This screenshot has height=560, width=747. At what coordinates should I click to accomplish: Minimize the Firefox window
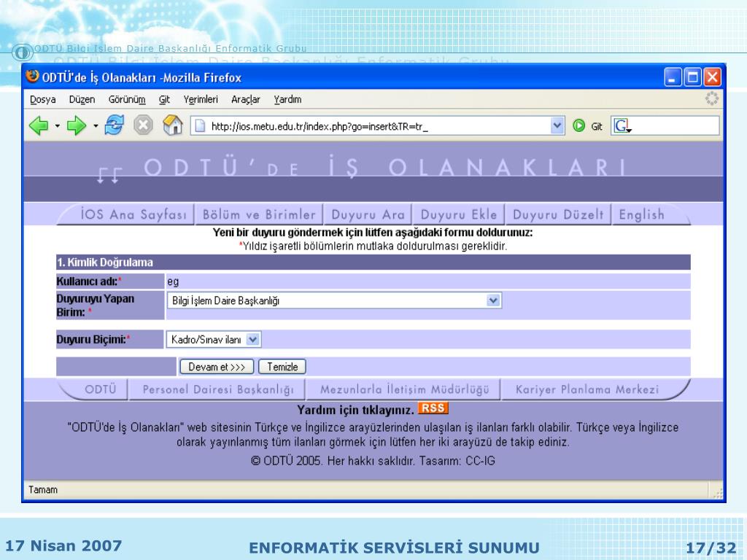coord(673,77)
